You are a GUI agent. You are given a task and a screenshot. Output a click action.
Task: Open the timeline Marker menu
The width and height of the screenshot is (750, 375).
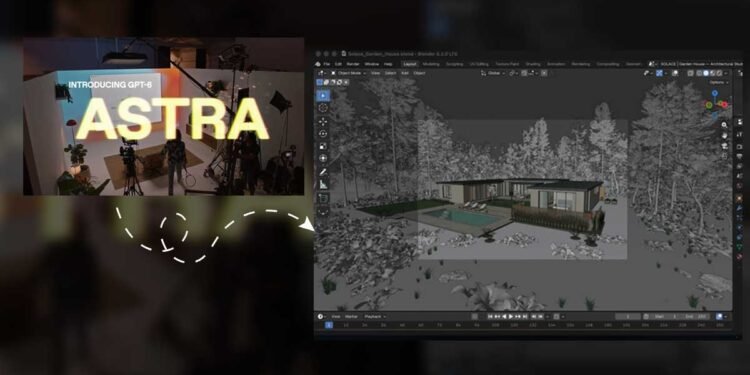tap(351, 316)
